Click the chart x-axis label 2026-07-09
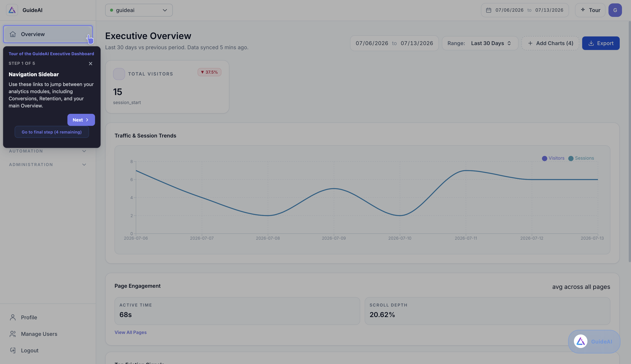 click(x=334, y=238)
